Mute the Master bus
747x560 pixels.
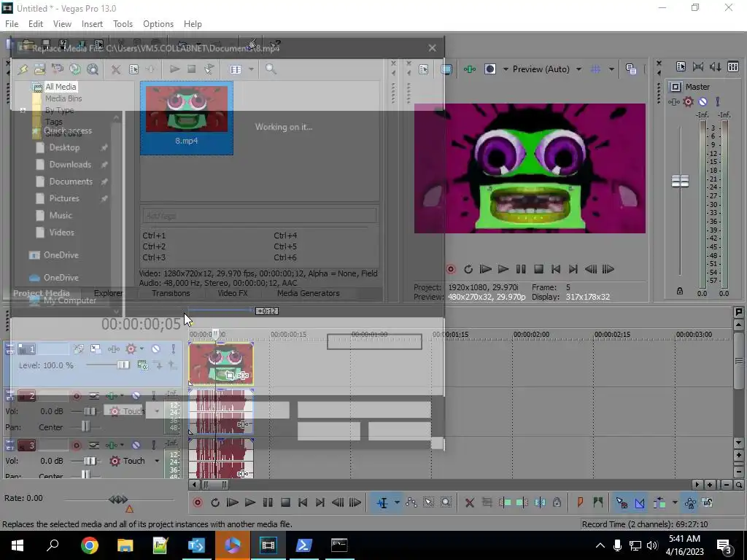[x=703, y=101]
